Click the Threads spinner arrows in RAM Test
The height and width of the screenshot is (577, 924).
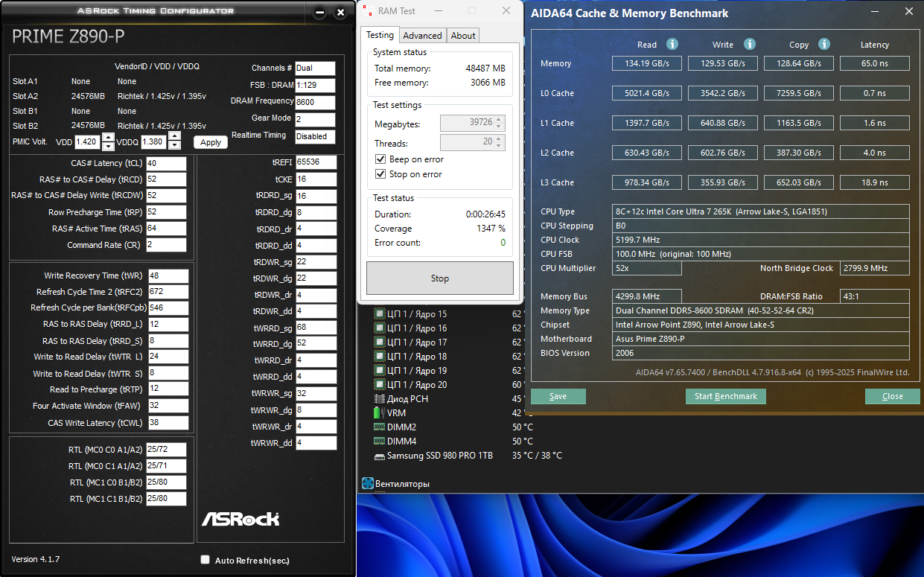(498, 142)
